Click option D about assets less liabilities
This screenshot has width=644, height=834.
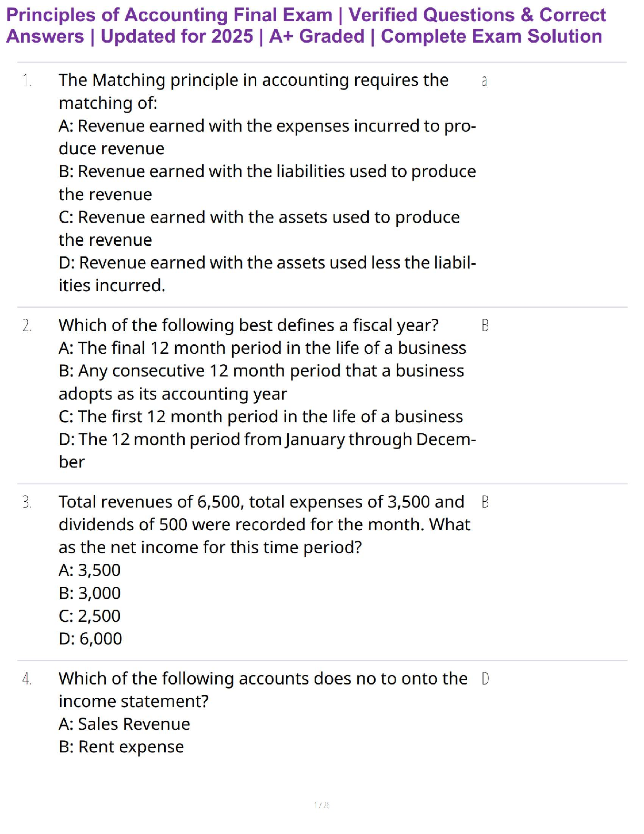(x=267, y=273)
